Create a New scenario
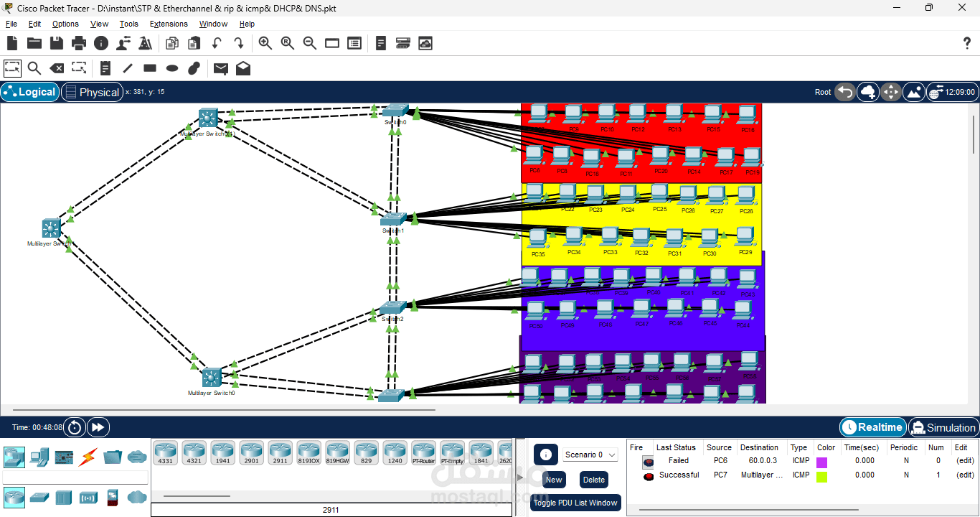Image resolution: width=980 pixels, height=517 pixels. pyautogui.click(x=554, y=479)
